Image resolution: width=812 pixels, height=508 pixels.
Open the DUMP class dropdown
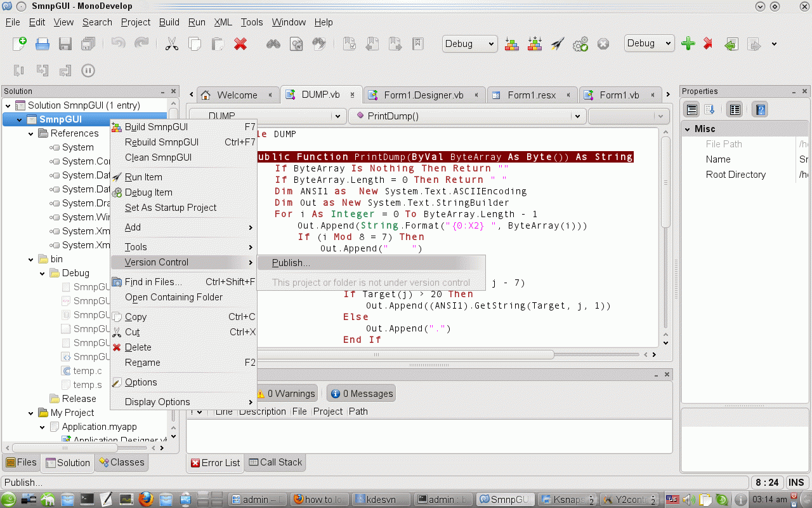point(267,116)
